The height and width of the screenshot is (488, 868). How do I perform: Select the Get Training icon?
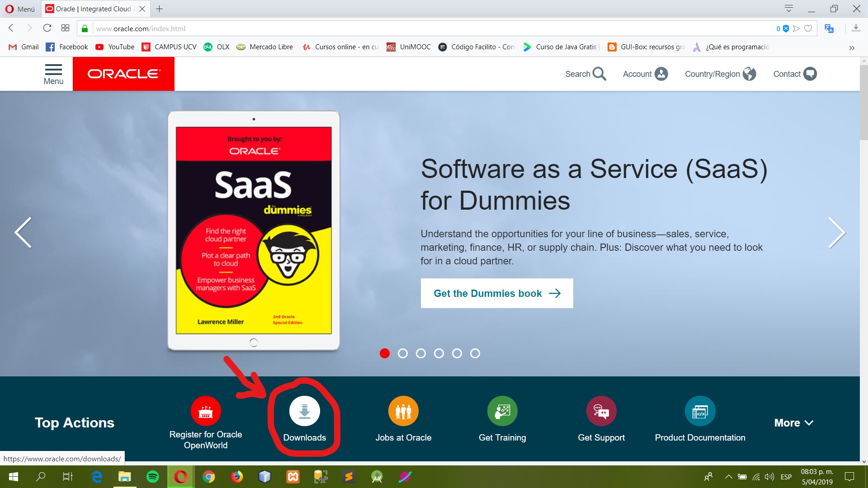pos(502,411)
